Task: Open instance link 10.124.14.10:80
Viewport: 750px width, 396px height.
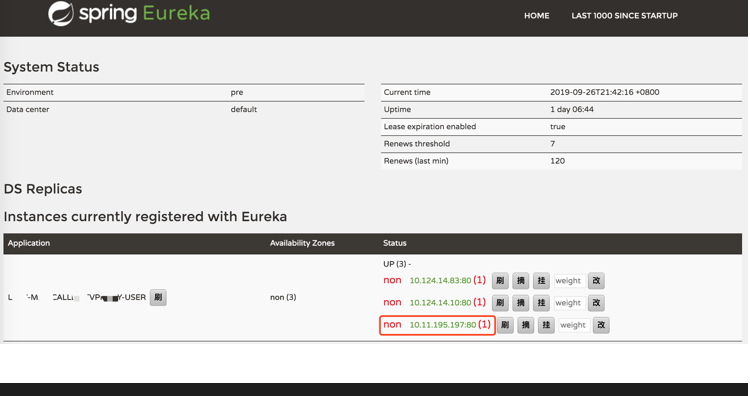Action: point(441,303)
